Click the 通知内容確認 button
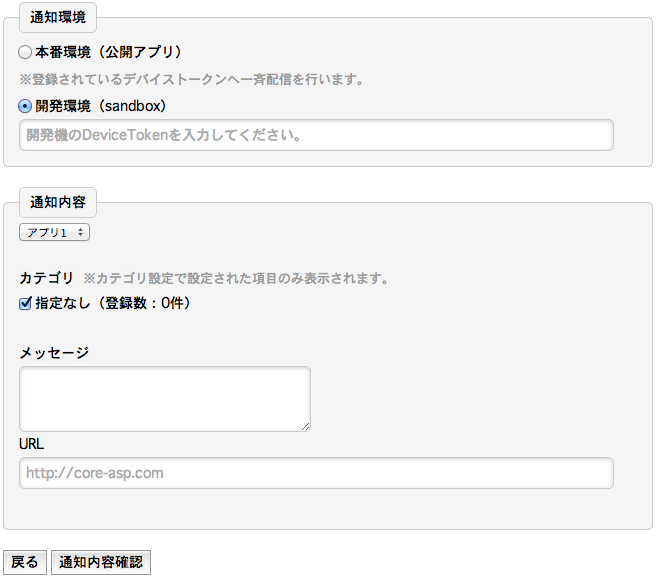The height and width of the screenshot is (578, 658). tap(101, 562)
